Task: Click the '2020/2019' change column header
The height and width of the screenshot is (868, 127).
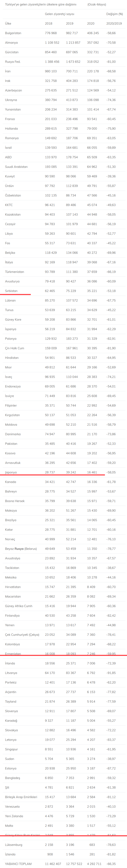Action: pyautogui.click(x=114, y=24)
